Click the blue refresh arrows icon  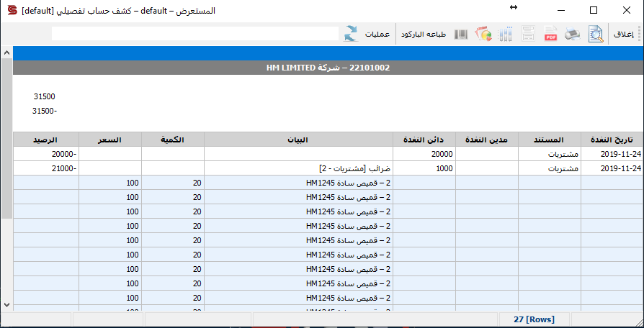click(351, 34)
